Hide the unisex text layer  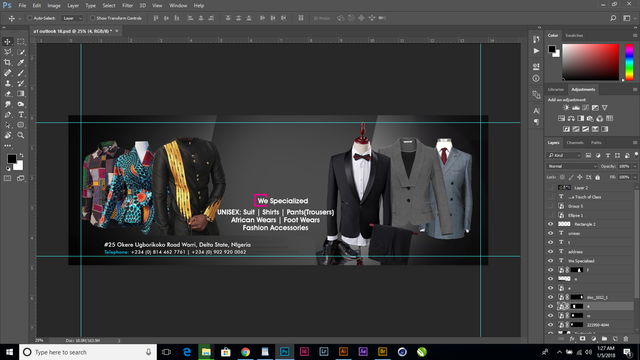(550, 233)
